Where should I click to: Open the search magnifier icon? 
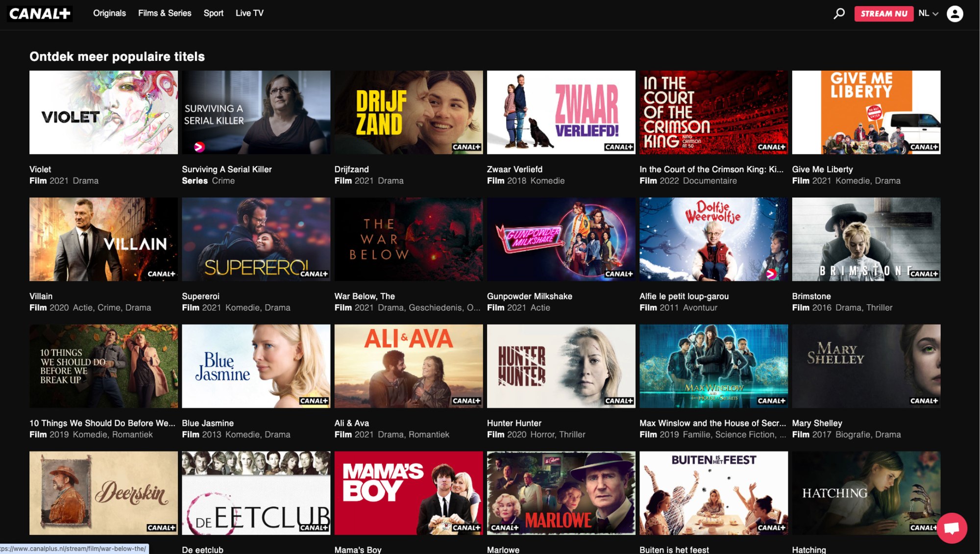pos(839,13)
